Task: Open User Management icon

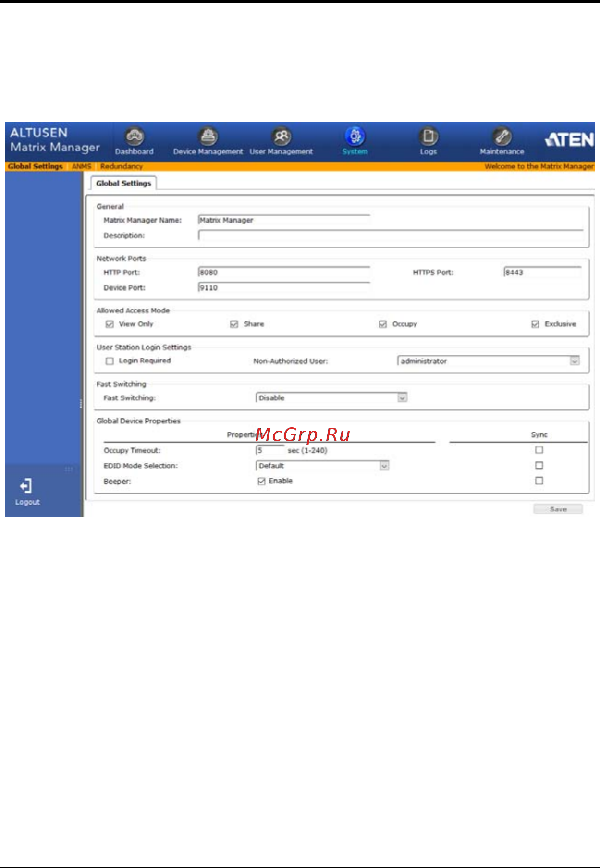Action: pos(282,136)
